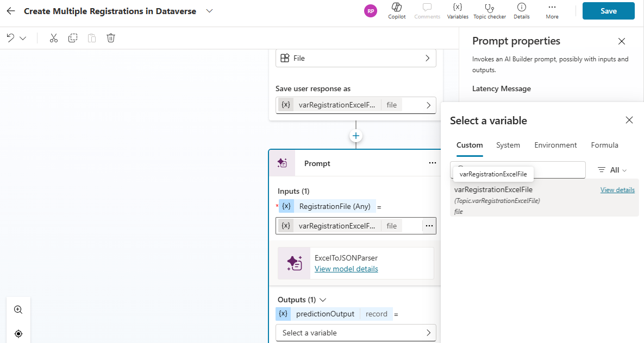Expand the topic name dropdown chevron
Image resolution: width=644 pixels, height=343 pixels.
210,11
